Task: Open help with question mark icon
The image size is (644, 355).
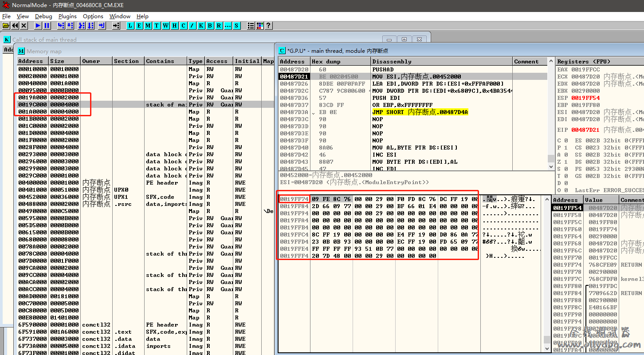Action: [268, 26]
